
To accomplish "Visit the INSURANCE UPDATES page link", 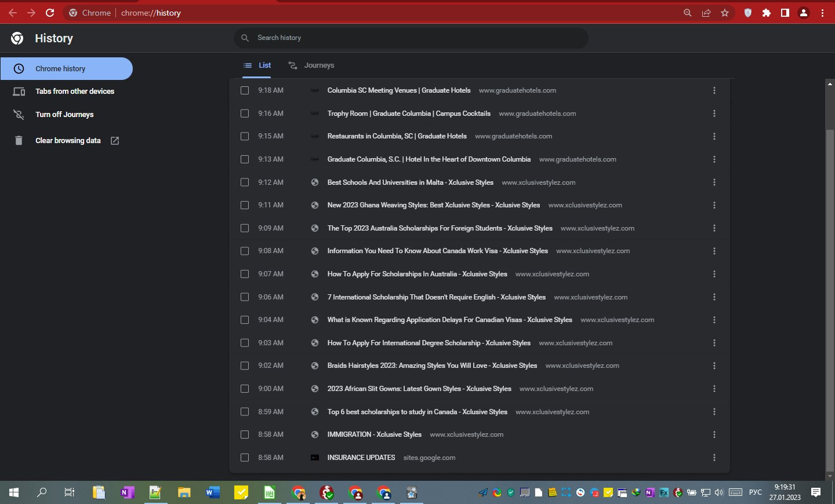I will point(361,458).
